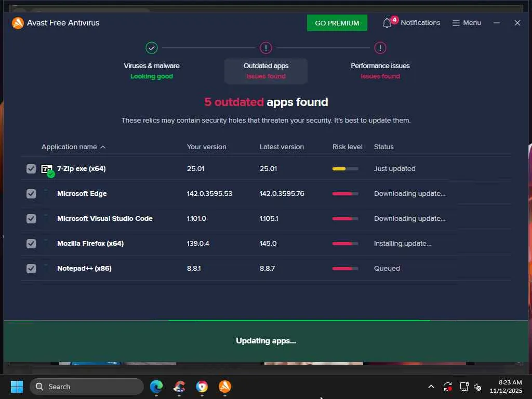Click the Just updated status for 7-Zip
This screenshot has height=399, width=532.
395,169
